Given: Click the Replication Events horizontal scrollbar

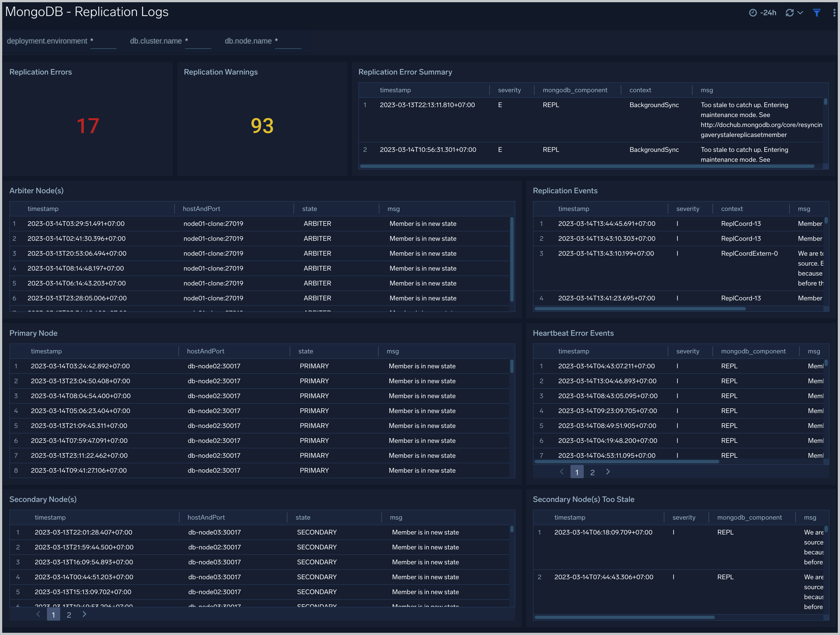Looking at the screenshot, I should (x=640, y=309).
